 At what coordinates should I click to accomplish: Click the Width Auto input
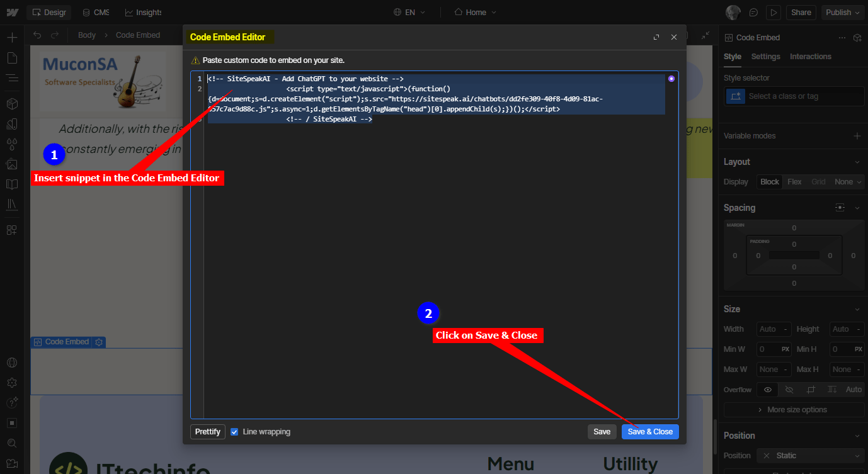coord(774,329)
